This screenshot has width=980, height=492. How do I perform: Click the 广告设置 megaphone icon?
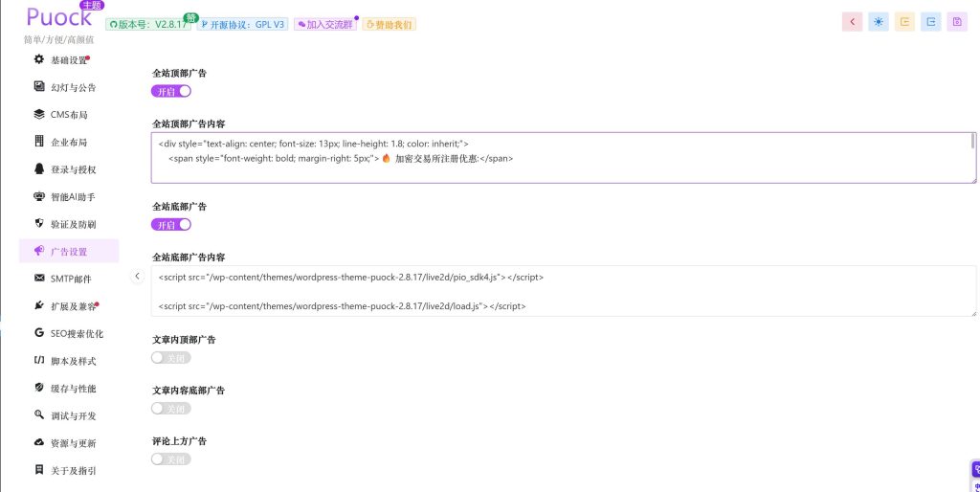tap(38, 251)
